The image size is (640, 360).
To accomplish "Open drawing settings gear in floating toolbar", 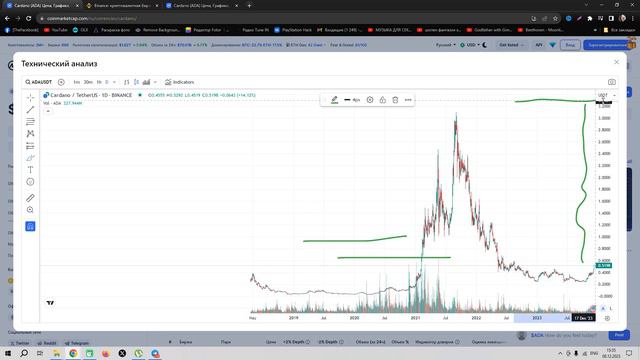I will pyautogui.click(x=370, y=100).
